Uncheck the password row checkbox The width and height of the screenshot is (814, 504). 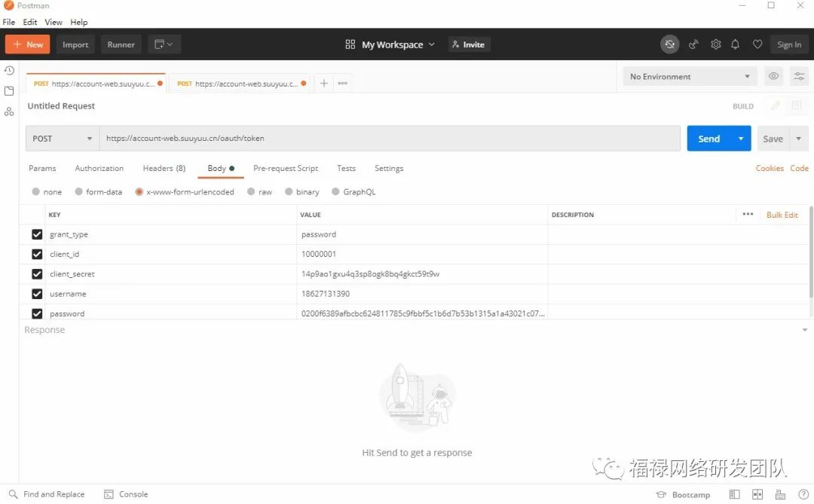[x=37, y=313]
